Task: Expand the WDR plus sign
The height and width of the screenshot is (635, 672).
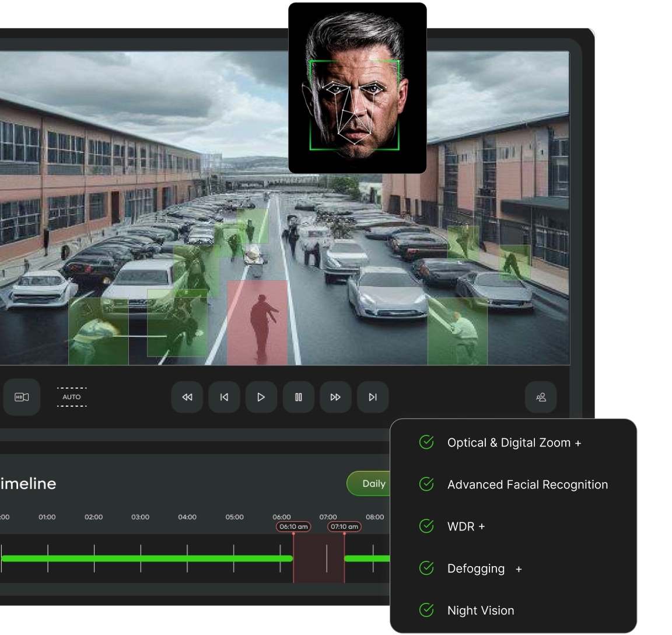Action: (x=482, y=526)
